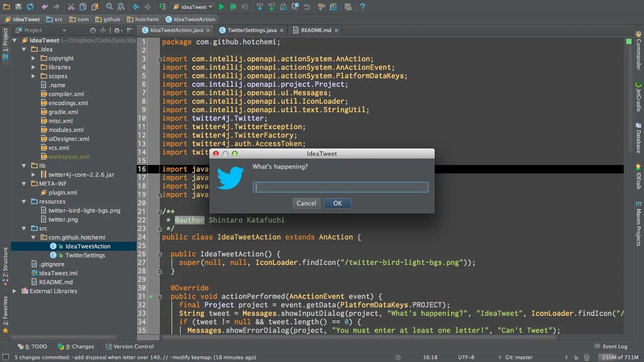This screenshot has height=362, width=644.
Task: Start Debug with the bug icon
Action: pyautogui.click(x=233, y=7)
